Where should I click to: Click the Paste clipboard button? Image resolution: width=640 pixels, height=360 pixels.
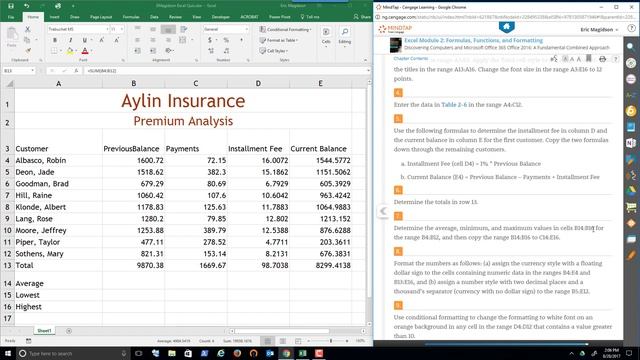pos(12,37)
